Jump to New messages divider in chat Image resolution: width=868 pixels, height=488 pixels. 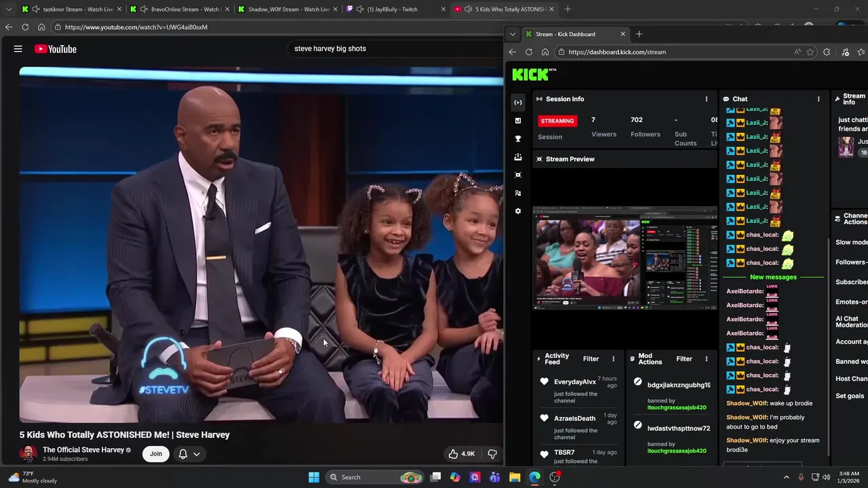click(773, 277)
